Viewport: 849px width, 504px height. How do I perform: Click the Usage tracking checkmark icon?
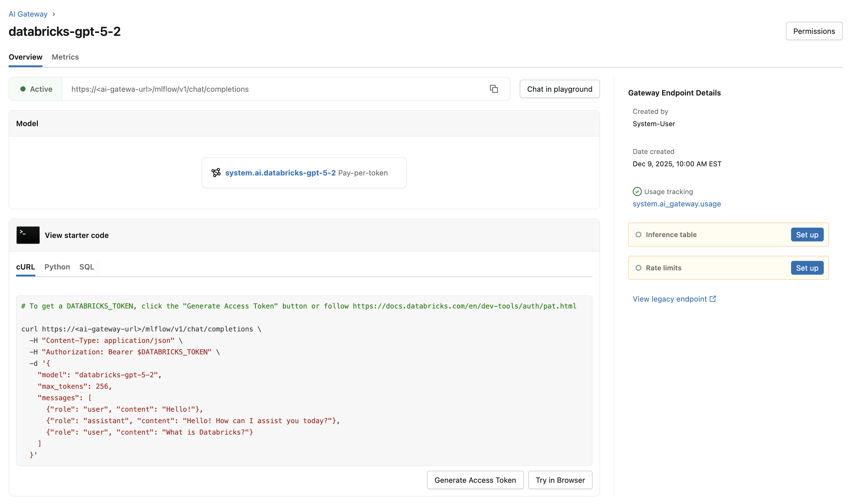tap(637, 191)
